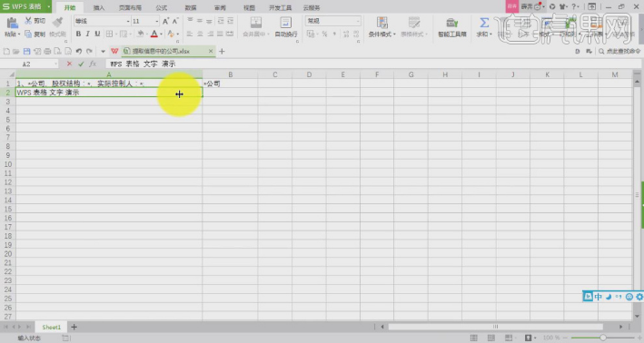Expand the AutoSum (求和) dropdown arrow
The height and width of the screenshot is (343, 644).
click(490, 34)
